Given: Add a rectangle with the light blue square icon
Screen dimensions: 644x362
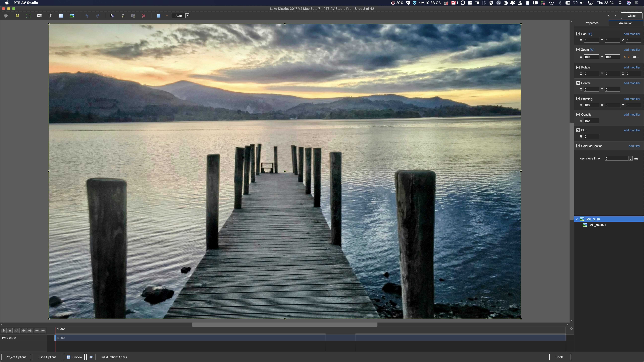Looking at the screenshot, I should pos(61,16).
